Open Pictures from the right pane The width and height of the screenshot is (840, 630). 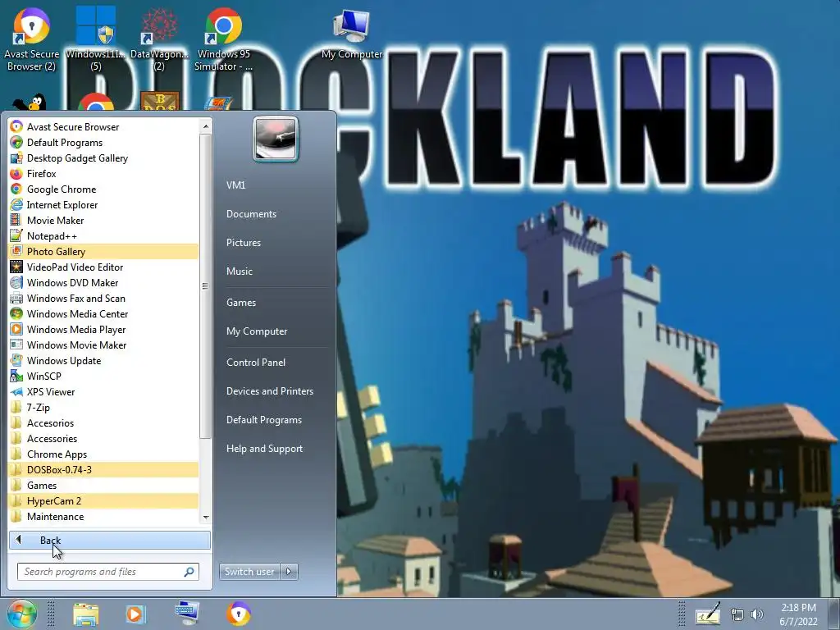(x=244, y=243)
